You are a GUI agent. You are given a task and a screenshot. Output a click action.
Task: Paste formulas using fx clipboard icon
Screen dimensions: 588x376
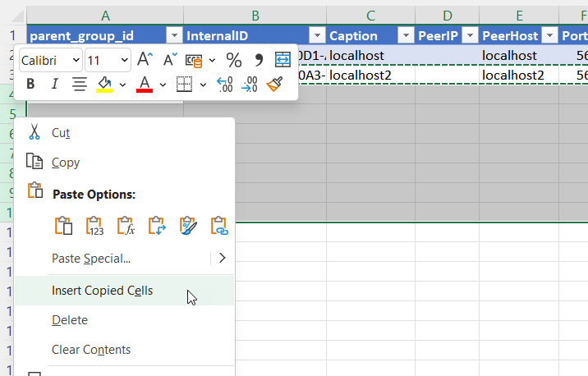pyautogui.click(x=126, y=226)
